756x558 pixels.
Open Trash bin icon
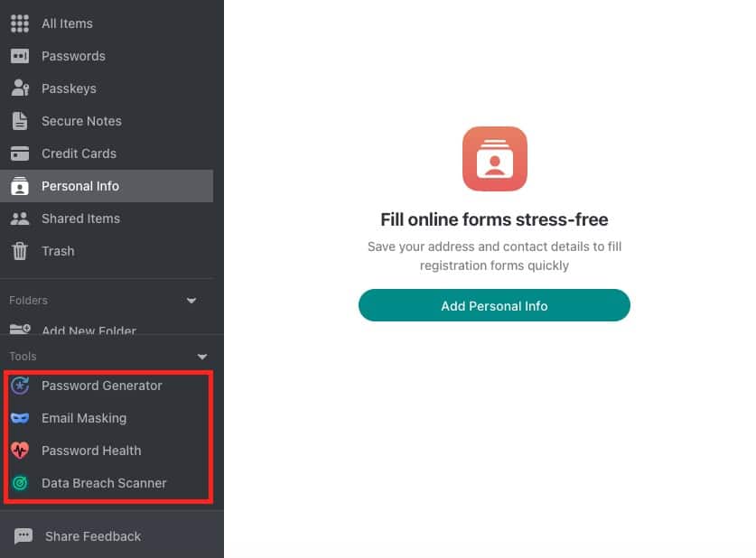pos(20,251)
